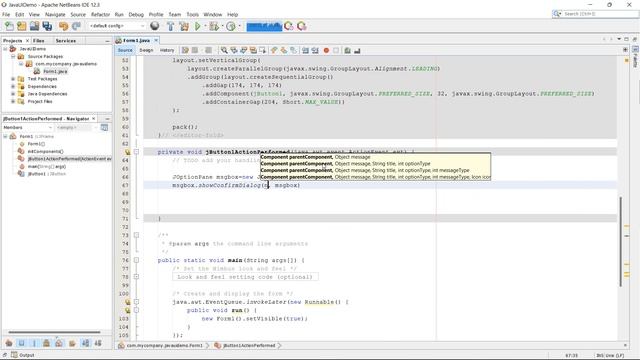Toggle fifth filter button in Navigator bottom bar
640x360 pixels.
pos(59,343)
